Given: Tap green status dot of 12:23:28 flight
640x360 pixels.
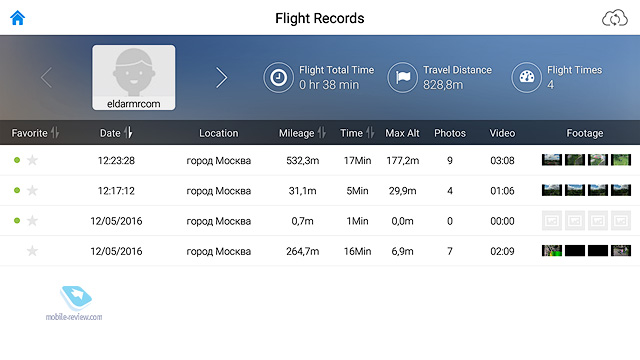Looking at the screenshot, I should pos(17,160).
